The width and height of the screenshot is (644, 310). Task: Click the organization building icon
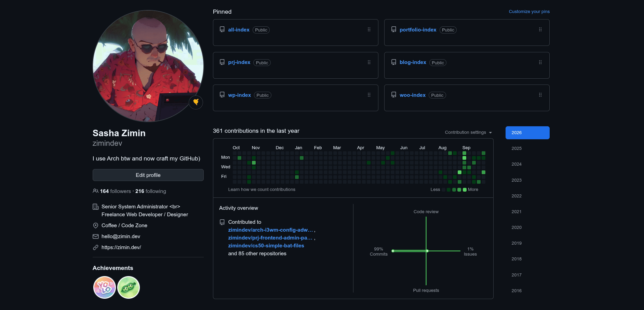(x=96, y=207)
